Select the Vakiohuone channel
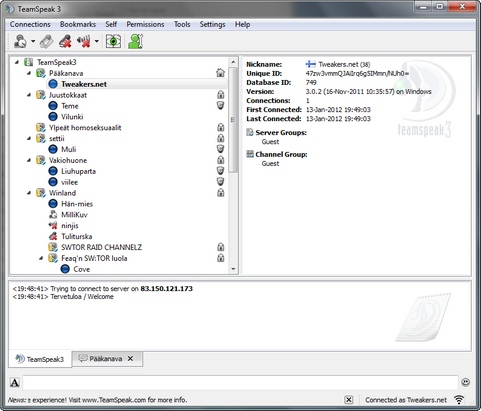This screenshot has width=481, height=411. 68,160
